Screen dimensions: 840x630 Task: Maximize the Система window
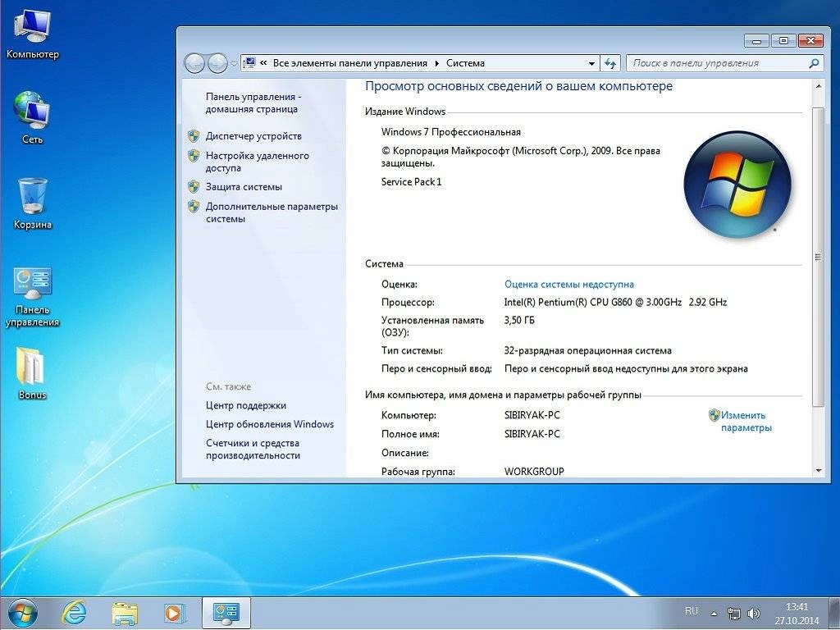pyautogui.click(x=783, y=41)
